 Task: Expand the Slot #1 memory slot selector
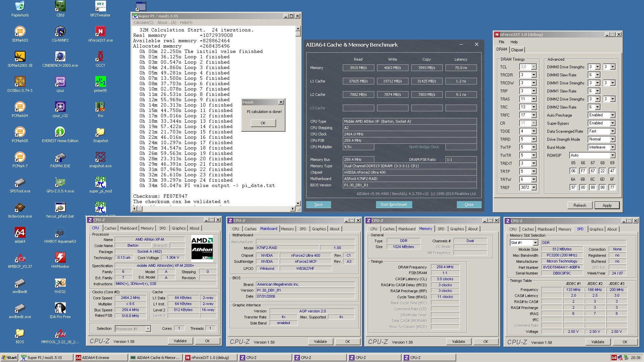(535, 243)
